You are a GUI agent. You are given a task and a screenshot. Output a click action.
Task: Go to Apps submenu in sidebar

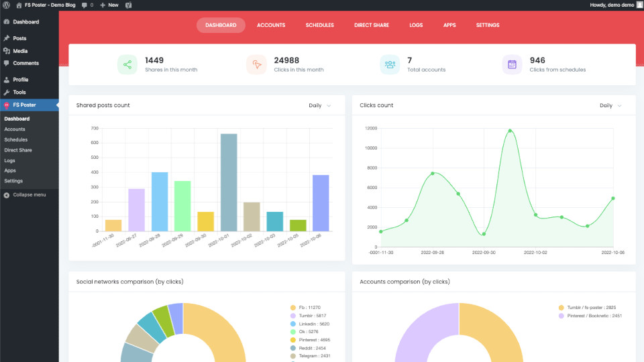[x=10, y=170]
